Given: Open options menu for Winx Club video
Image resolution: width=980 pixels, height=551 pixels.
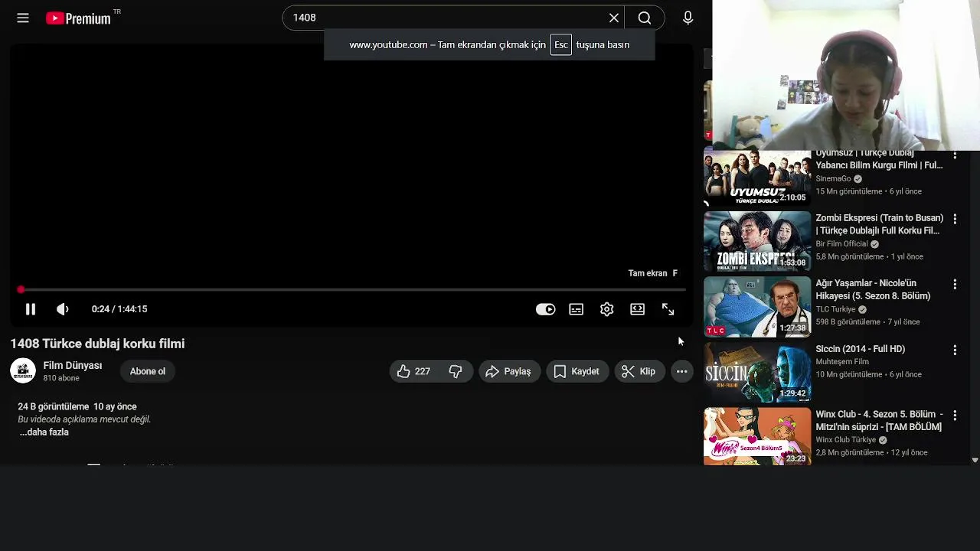Looking at the screenshot, I should pyautogui.click(x=955, y=415).
